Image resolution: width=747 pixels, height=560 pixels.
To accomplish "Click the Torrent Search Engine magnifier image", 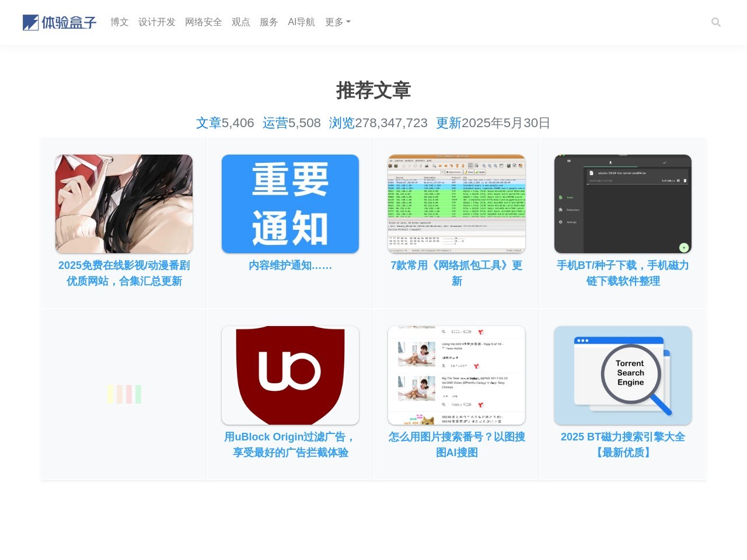I will tap(623, 374).
